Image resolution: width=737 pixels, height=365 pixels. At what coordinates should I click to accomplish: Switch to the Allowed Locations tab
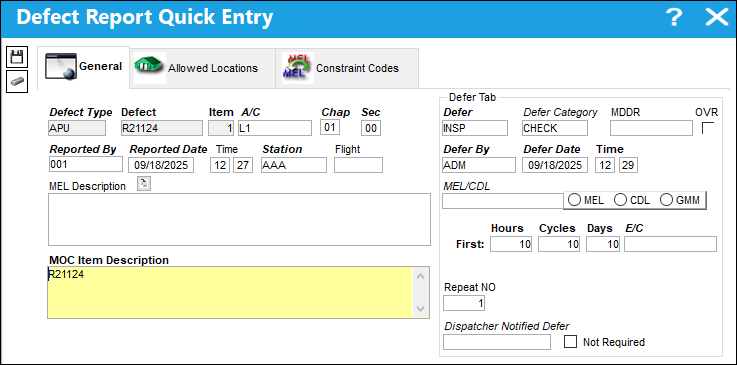coord(203,68)
